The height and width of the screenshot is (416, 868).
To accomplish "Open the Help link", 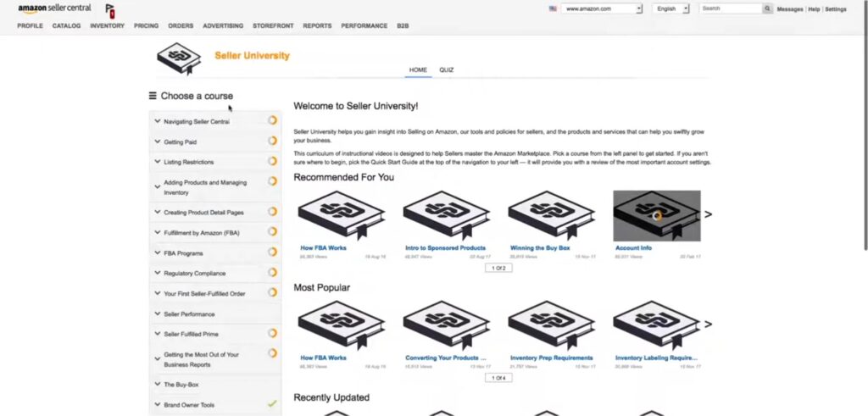I will pyautogui.click(x=814, y=9).
